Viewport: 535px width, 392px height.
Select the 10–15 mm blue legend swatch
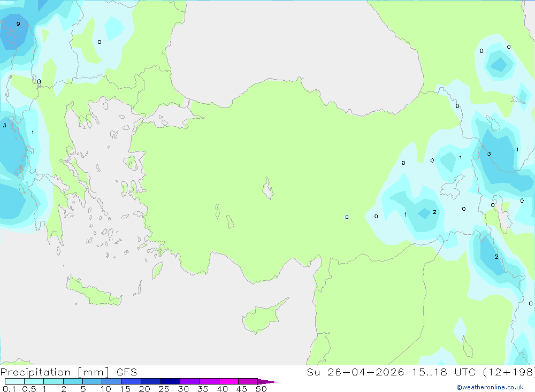pyautogui.click(x=112, y=381)
